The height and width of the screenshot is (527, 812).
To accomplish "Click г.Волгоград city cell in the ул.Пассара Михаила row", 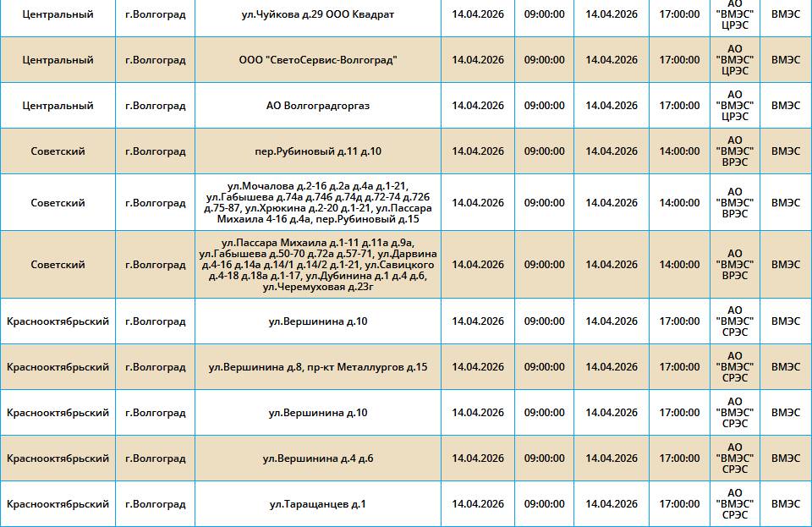I will pos(155,265).
